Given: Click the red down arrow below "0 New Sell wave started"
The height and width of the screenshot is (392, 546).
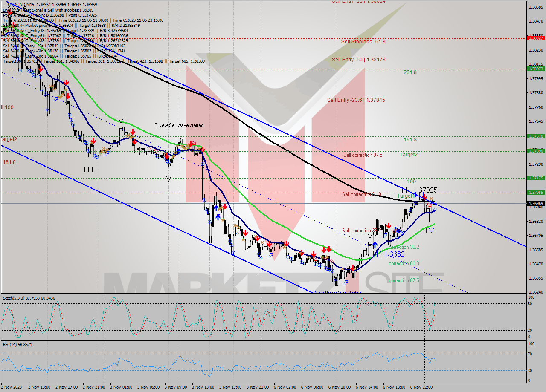Looking at the screenshot, I should pyautogui.click(x=191, y=143).
